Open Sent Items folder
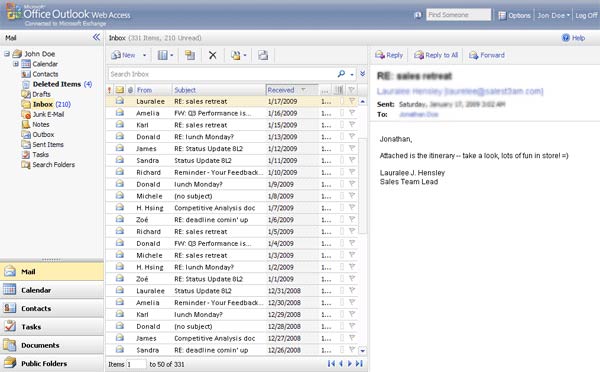Viewport: 600px width, 372px height. click(x=42, y=144)
